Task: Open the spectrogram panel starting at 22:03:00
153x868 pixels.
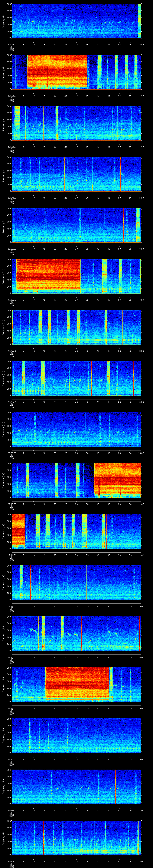Action: coord(76,123)
